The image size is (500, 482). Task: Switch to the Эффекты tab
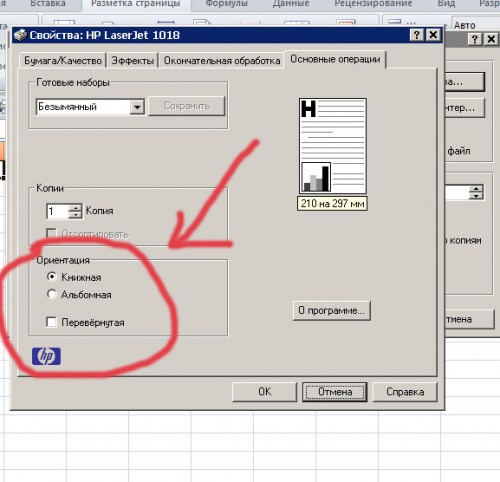132,61
